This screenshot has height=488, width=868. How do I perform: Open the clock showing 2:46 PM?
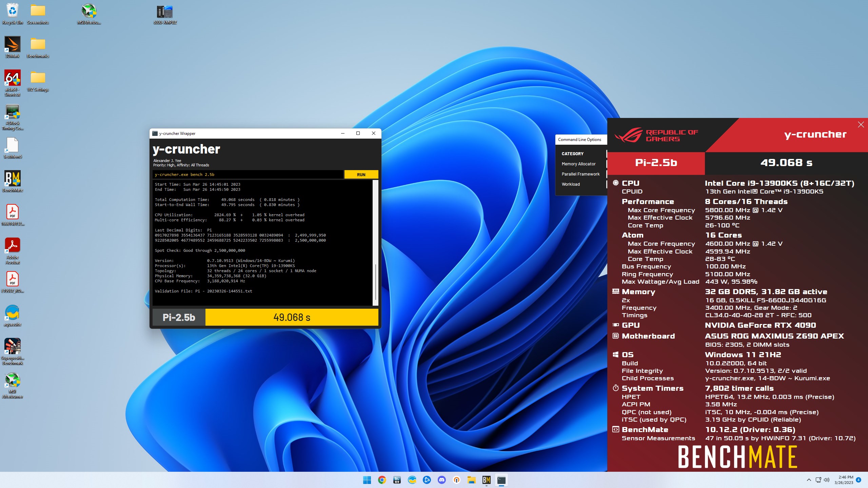click(844, 480)
